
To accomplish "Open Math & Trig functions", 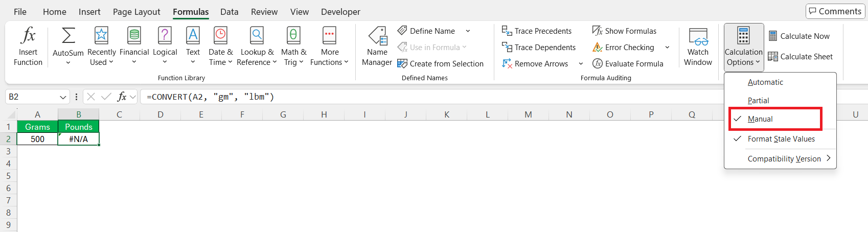I will (293, 46).
